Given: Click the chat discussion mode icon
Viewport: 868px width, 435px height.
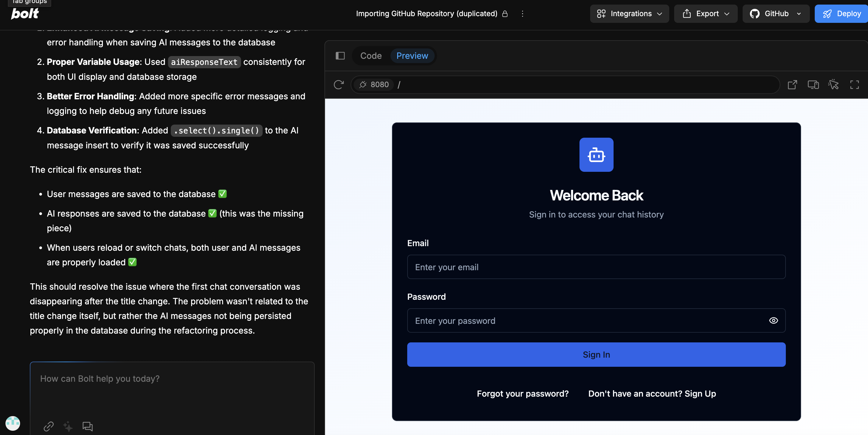Looking at the screenshot, I should 88,426.
